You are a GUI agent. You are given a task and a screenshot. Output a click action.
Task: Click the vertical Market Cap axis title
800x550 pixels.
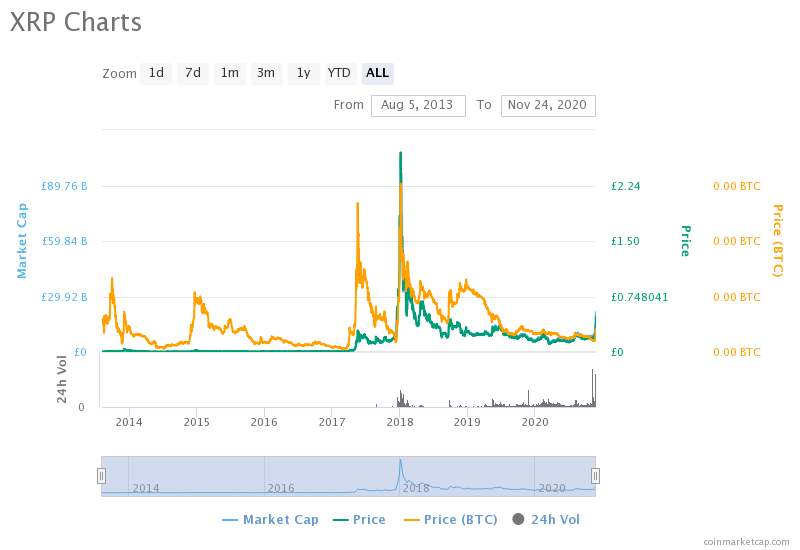pyautogui.click(x=22, y=241)
